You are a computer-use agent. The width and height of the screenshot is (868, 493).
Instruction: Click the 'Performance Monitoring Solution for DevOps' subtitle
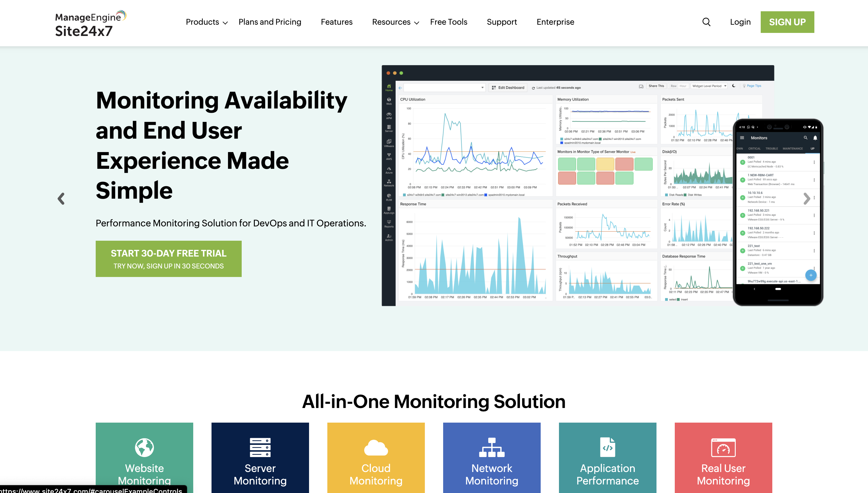(x=231, y=223)
